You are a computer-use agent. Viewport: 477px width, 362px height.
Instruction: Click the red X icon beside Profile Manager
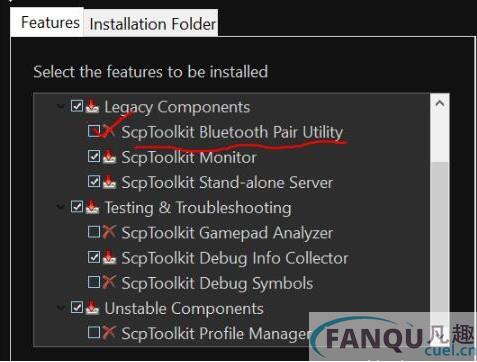[109, 332]
